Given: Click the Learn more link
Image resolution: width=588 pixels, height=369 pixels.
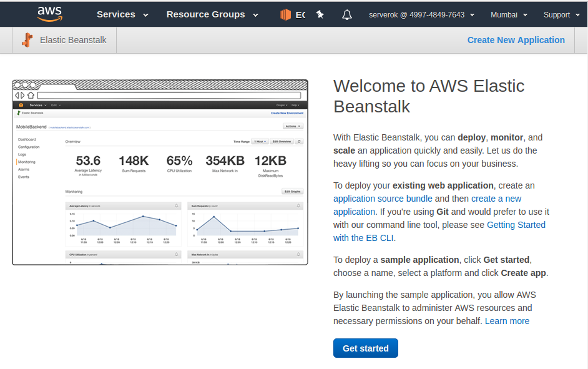Looking at the screenshot, I should coord(507,321).
